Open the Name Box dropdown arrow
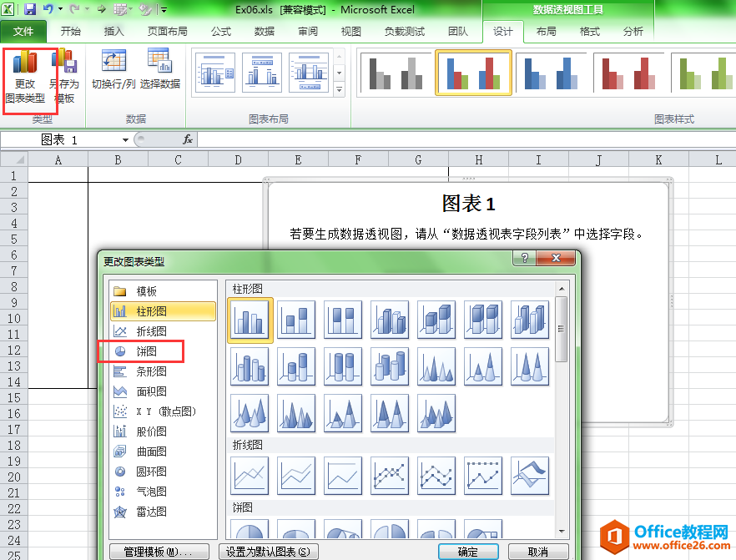 pos(125,140)
